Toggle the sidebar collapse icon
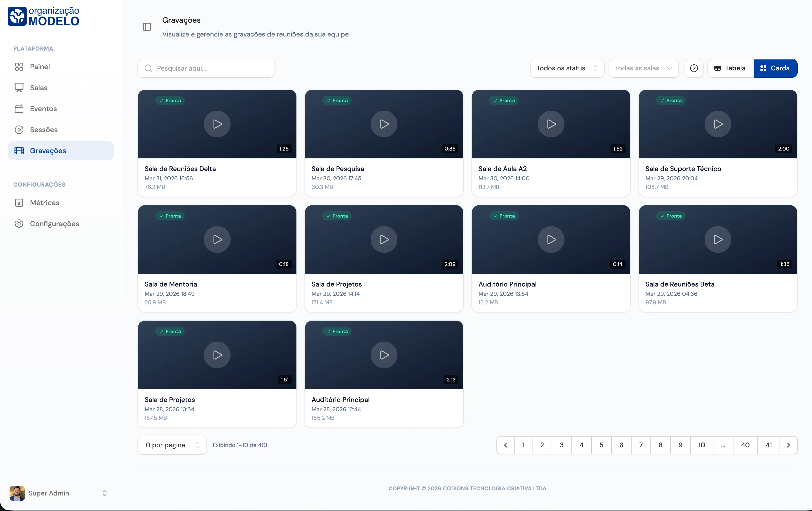 147,27
